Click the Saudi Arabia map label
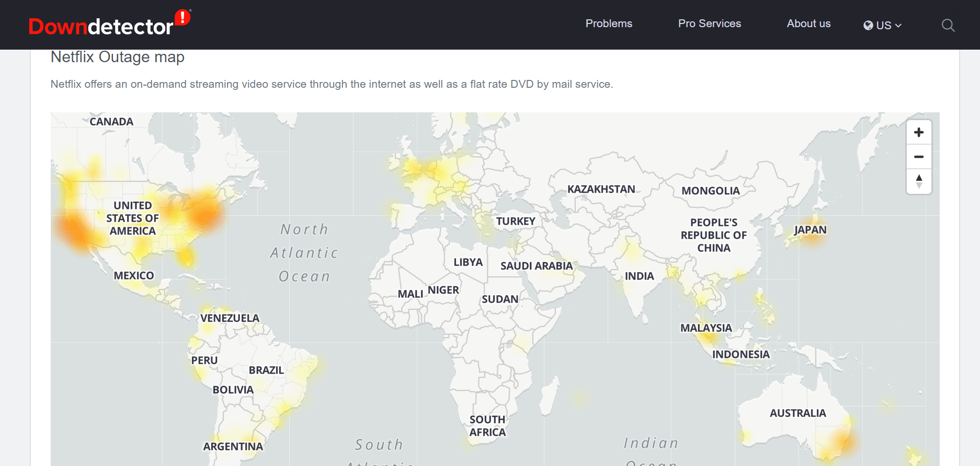The width and height of the screenshot is (980, 466). coord(537,266)
